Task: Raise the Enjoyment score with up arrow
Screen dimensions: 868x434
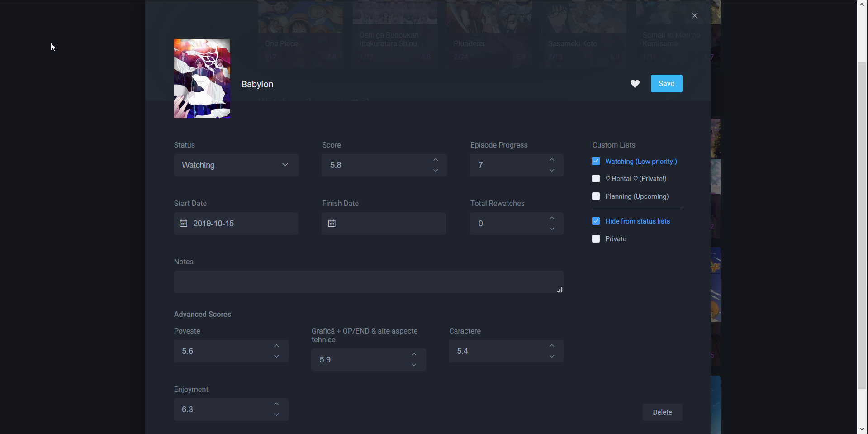Action: click(276, 404)
